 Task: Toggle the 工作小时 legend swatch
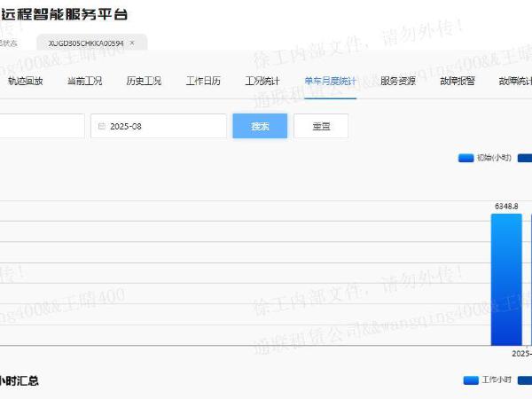(471, 380)
